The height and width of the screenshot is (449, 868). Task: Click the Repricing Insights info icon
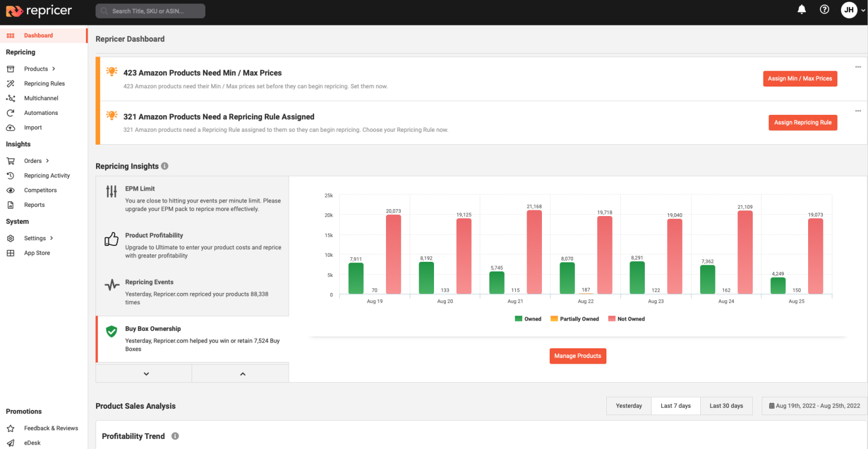tap(164, 166)
